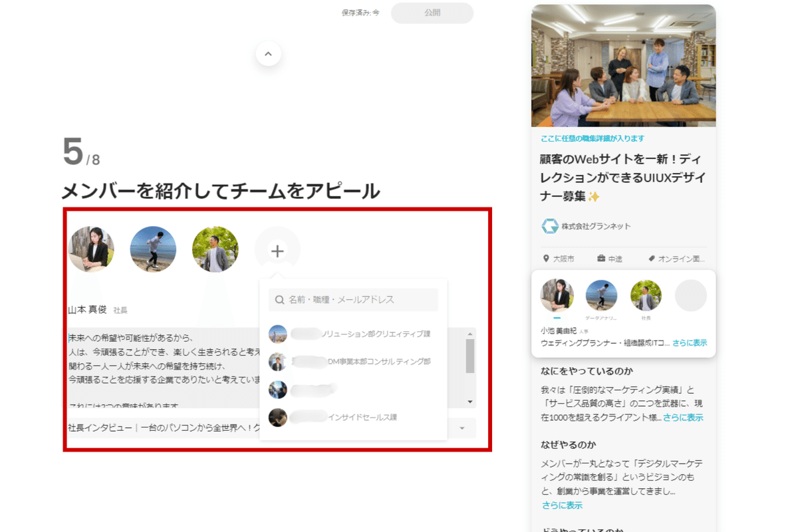
Task: Click the team cover photo at the sidebar top
Action: tap(622, 65)
